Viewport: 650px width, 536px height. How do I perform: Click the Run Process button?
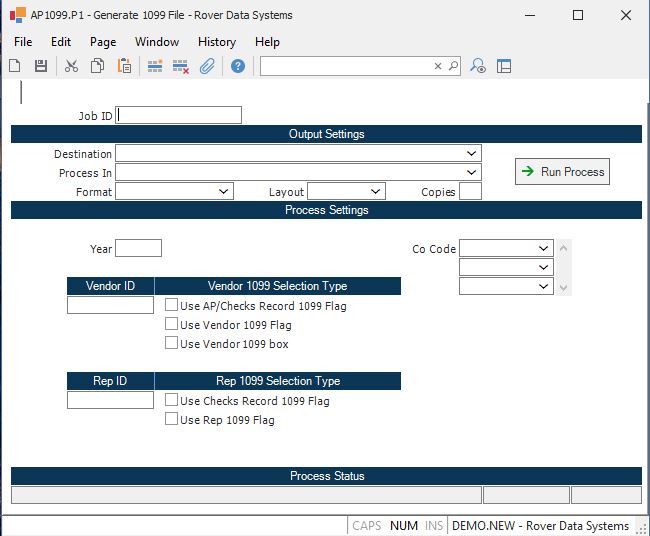(x=562, y=172)
